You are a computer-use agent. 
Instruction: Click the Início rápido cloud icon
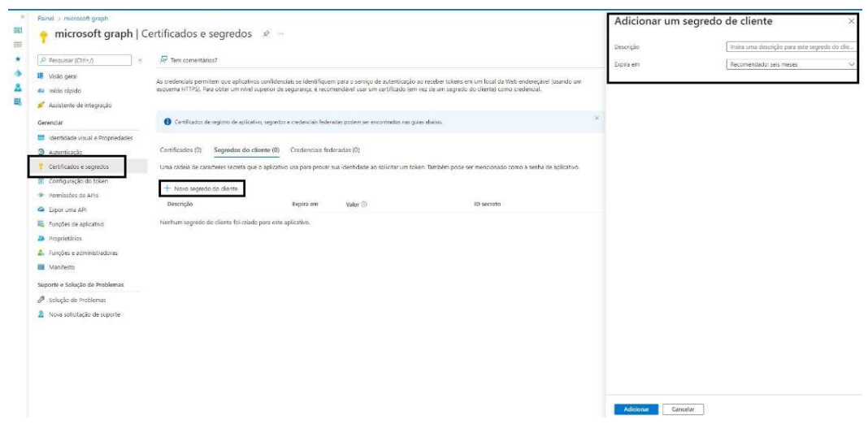click(41, 91)
